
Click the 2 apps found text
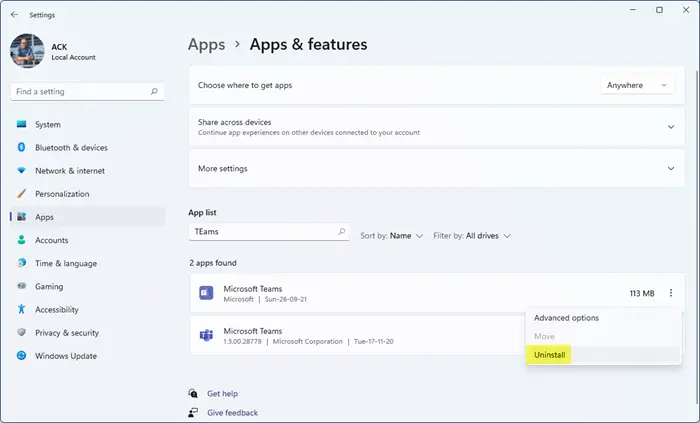tap(213, 263)
